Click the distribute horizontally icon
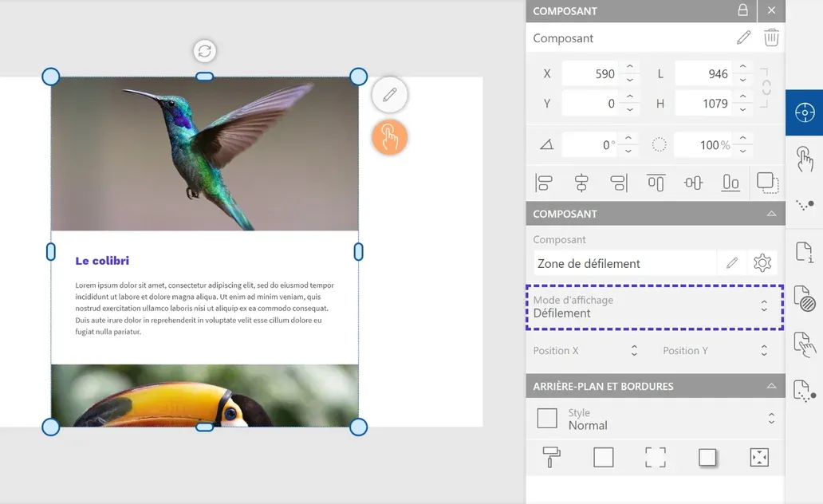Screen dimensions: 823x504 point(692,183)
